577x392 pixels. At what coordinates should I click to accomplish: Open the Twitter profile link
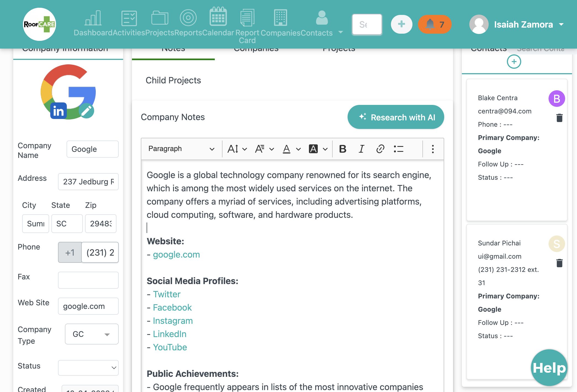[x=167, y=294]
